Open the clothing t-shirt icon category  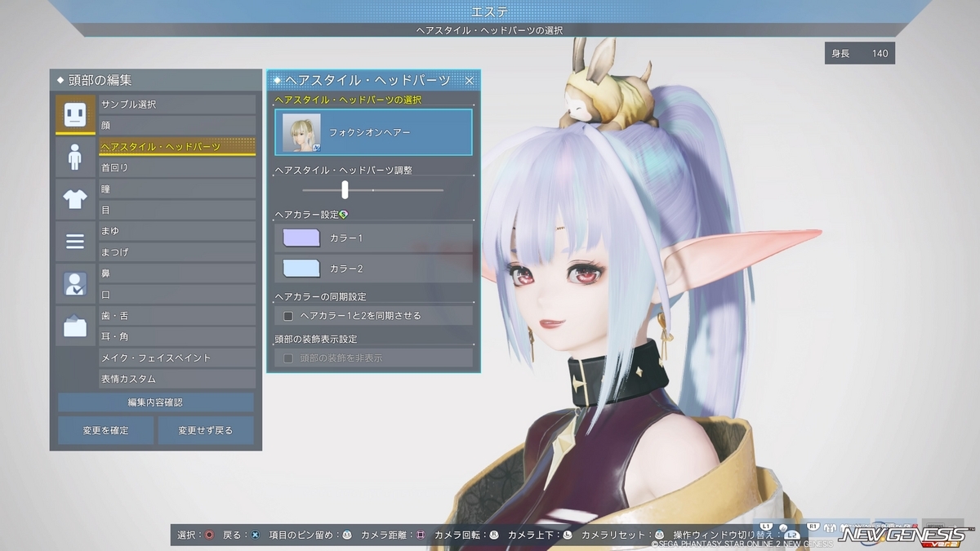tap(75, 199)
